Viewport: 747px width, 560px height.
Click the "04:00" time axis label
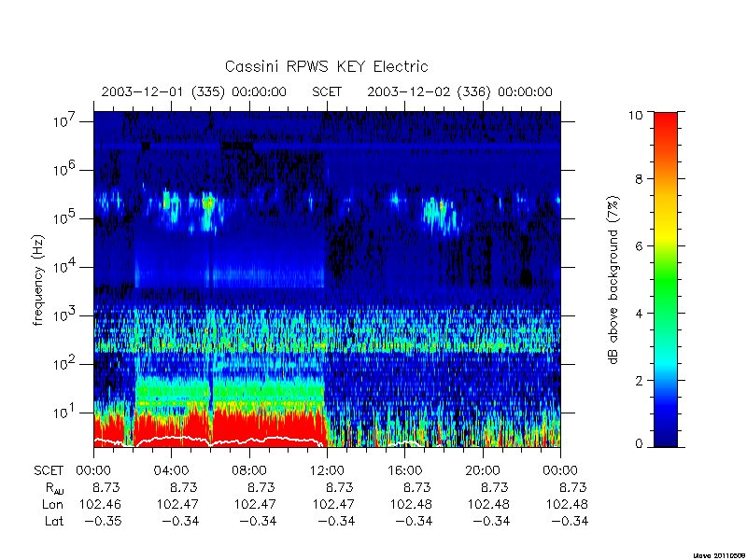171,471
